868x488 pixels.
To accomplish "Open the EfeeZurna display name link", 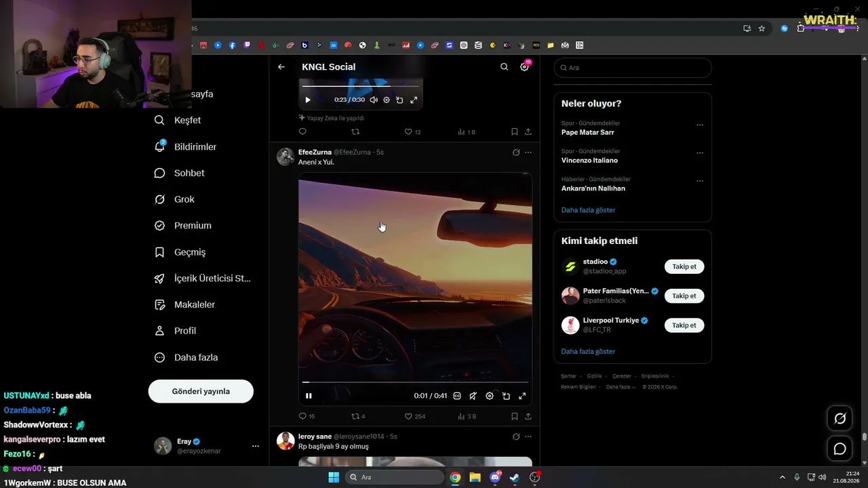I will 315,152.
